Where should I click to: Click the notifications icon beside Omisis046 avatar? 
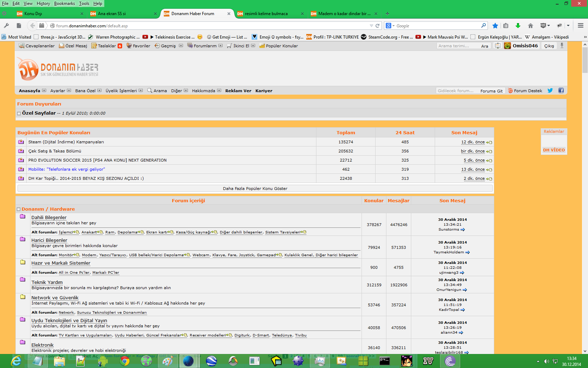pos(498,46)
